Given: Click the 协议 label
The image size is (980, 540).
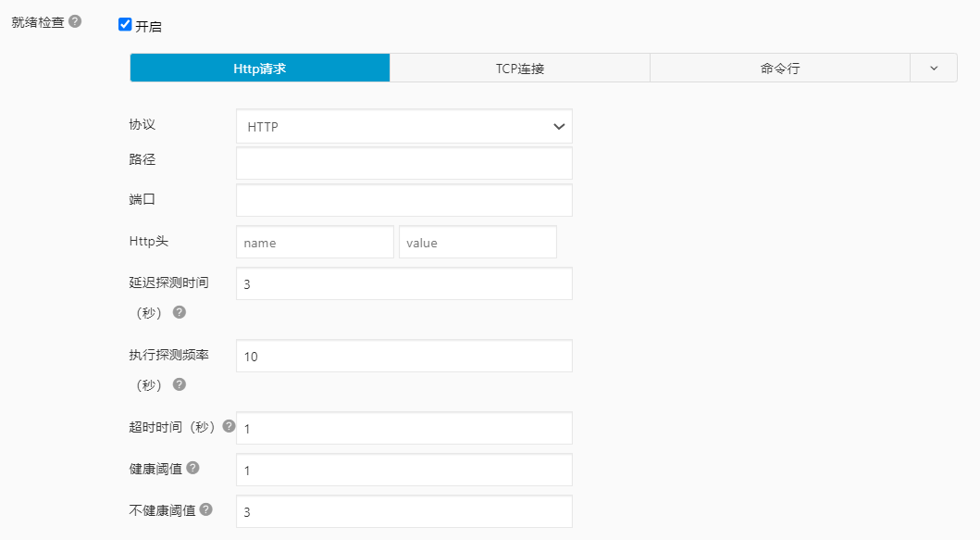Looking at the screenshot, I should coord(143,124).
